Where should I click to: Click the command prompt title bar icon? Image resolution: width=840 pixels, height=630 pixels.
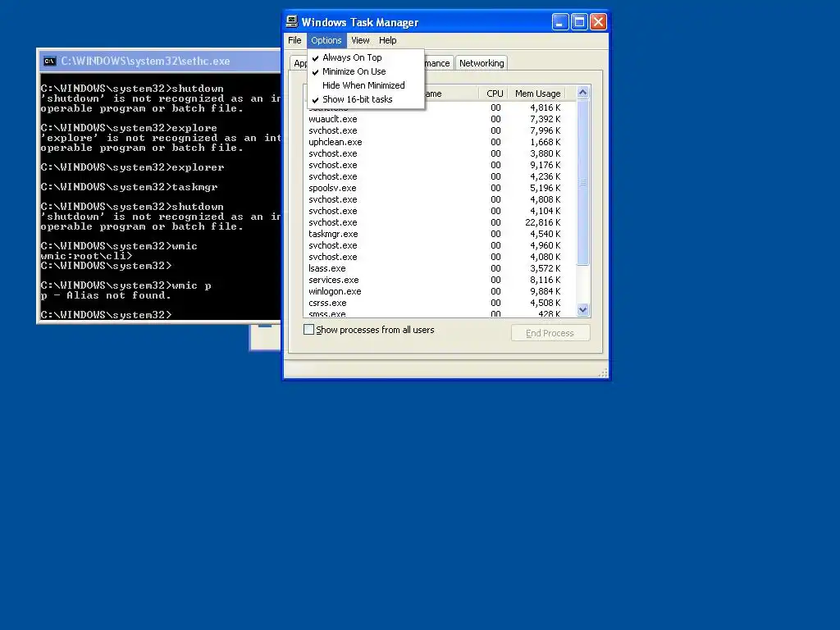point(50,61)
